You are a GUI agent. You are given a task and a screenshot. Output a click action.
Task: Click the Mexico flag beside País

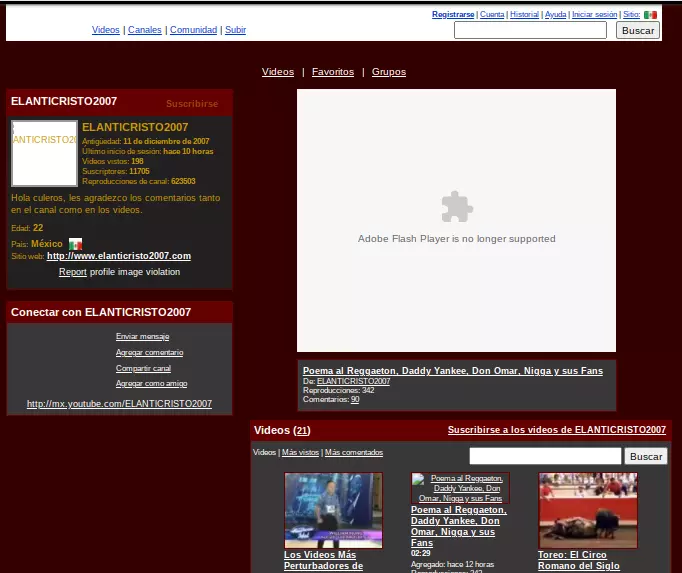(75, 244)
